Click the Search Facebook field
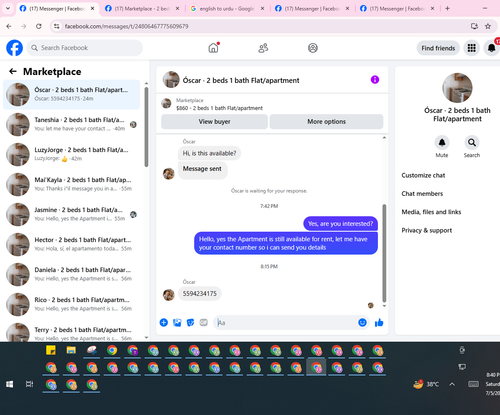Viewport: 500px width, 415px height. (x=85, y=48)
